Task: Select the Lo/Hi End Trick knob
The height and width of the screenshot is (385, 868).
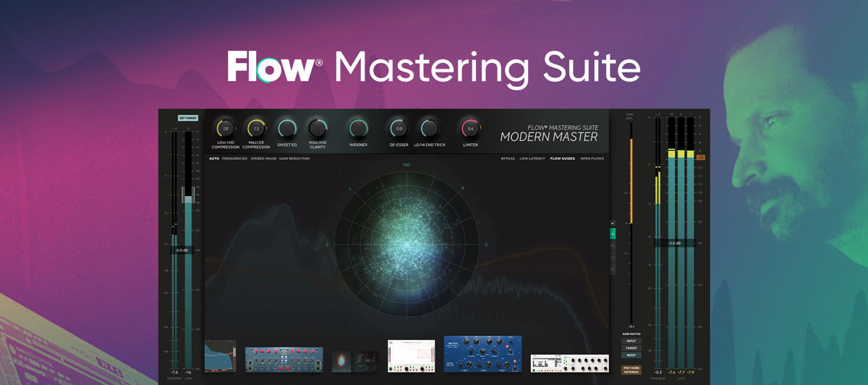Action: coord(430,129)
